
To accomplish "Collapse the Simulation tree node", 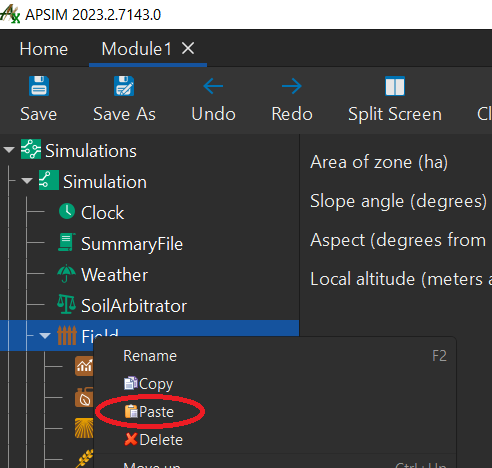I will coord(27,181).
